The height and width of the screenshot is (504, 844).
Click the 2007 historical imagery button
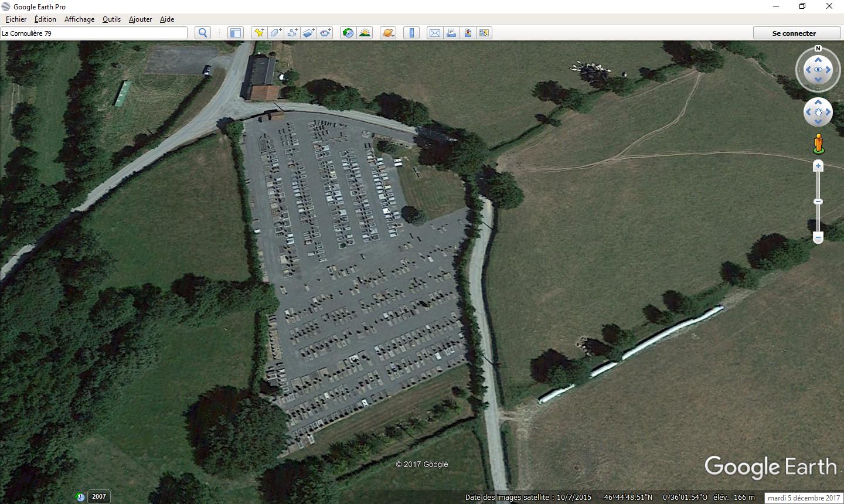[x=99, y=496]
